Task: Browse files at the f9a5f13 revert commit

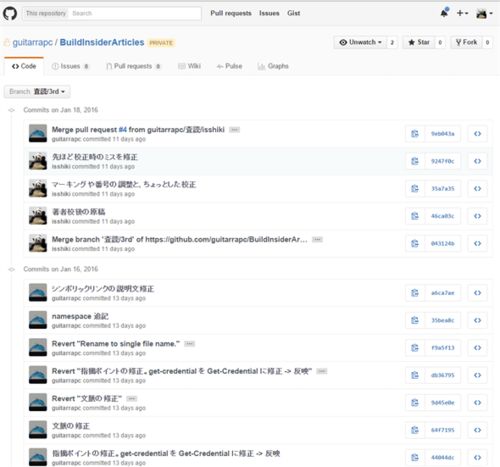Action: [477, 348]
